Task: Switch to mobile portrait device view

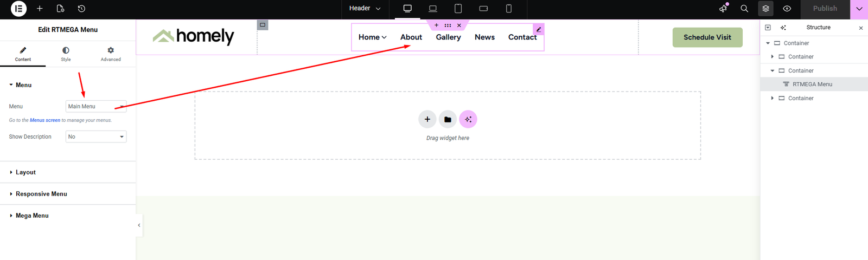Action: [x=508, y=9]
